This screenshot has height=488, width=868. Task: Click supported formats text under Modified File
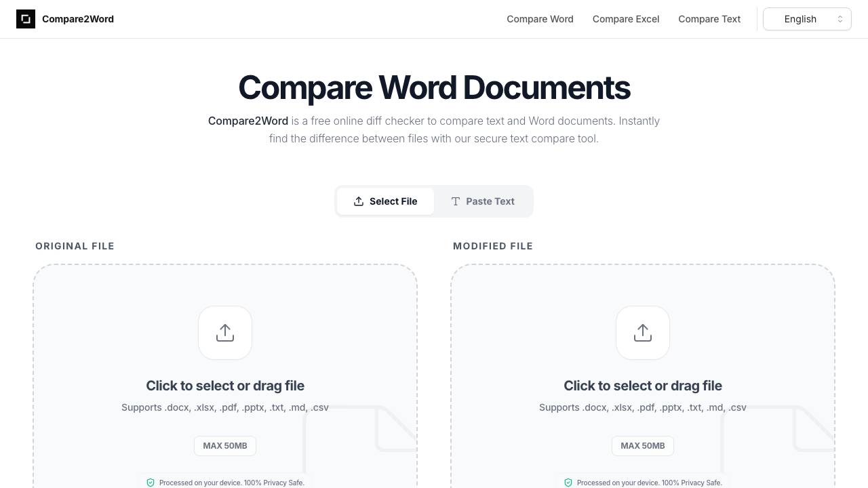coord(643,407)
